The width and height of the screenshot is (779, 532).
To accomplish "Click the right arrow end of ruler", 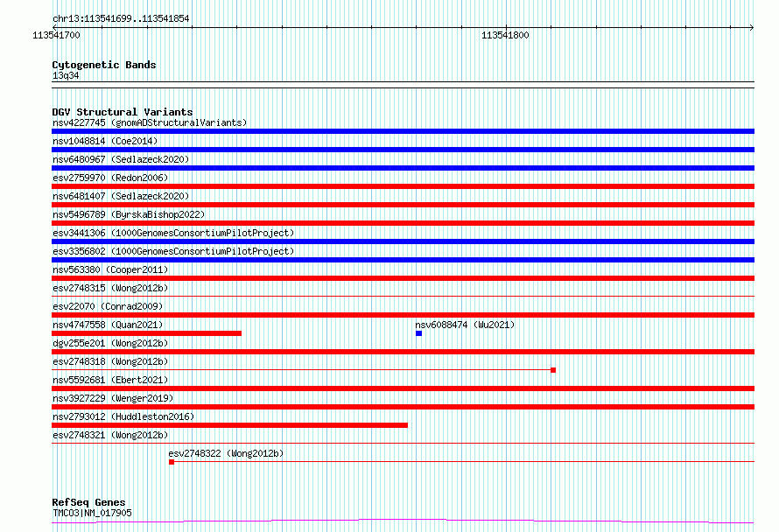I will (752, 27).
